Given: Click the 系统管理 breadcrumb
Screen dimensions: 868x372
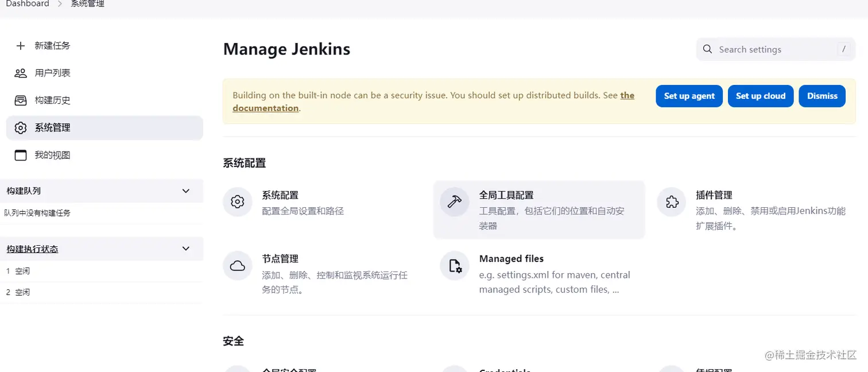Looking at the screenshot, I should (x=87, y=4).
